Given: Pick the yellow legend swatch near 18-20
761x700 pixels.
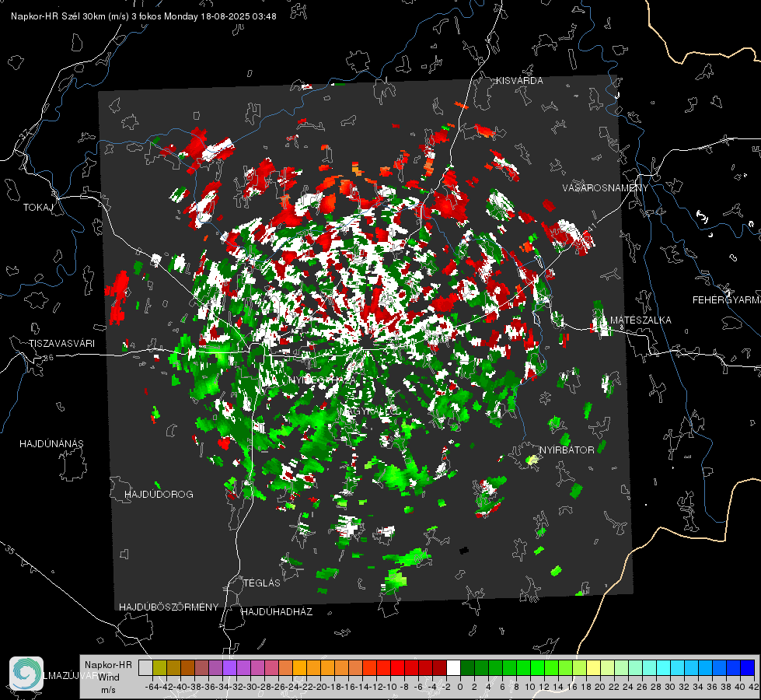Looking at the screenshot, I should coord(594,667).
